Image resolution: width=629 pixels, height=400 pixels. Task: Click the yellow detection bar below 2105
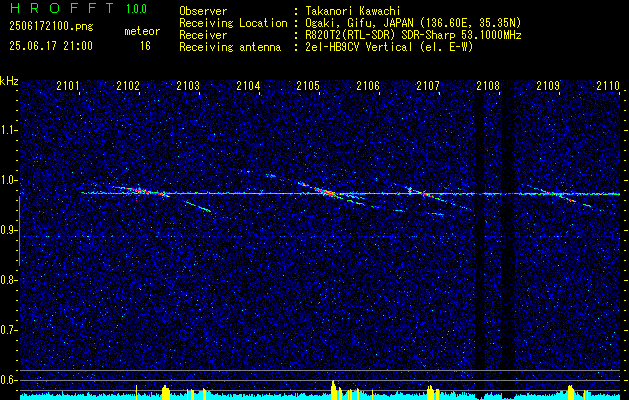(334, 390)
